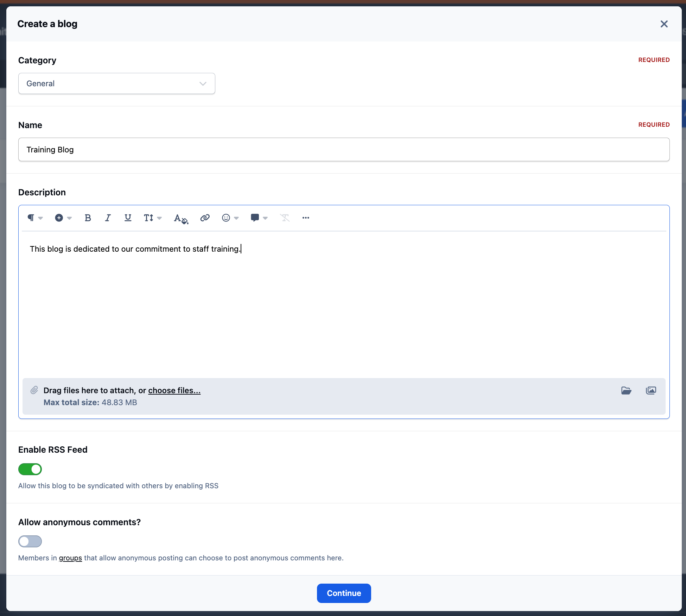Click dropdown arrow next to text size
686x616 pixels.
[x=159, y=218]
